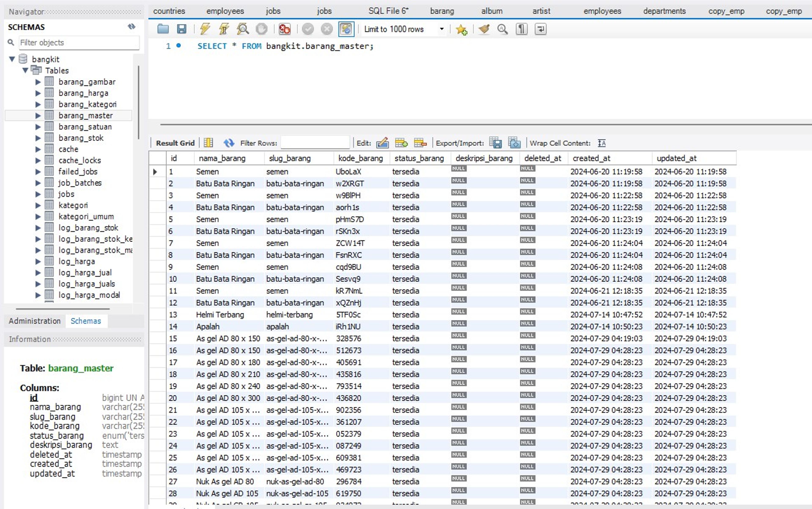The image size is (812, 509).
Task: Expand the barang_master table arrow
Action: pyautogui.click(x=38, y=115)
